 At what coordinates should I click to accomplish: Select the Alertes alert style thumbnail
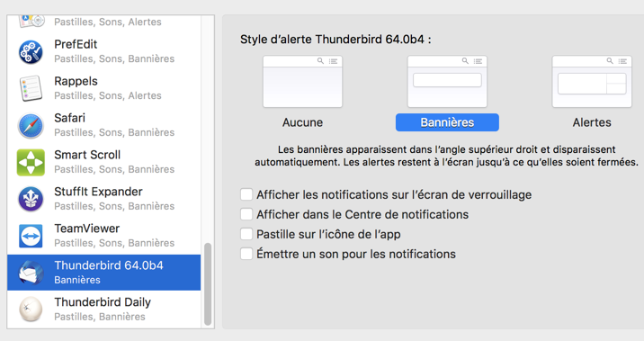tap(592, 82)
